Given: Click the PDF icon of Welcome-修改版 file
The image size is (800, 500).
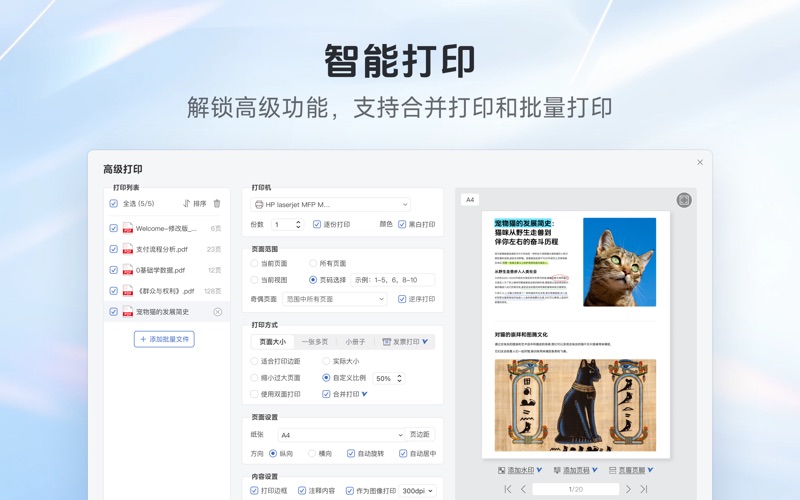Looking at the screenshot, I should point(128,228).
